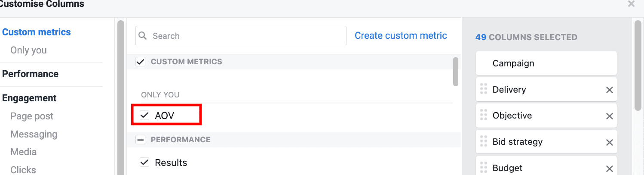Uncheck the AOV custom metric checkbox
The width and height of the screenshot is (644, 175).
[x=145, y=116]
